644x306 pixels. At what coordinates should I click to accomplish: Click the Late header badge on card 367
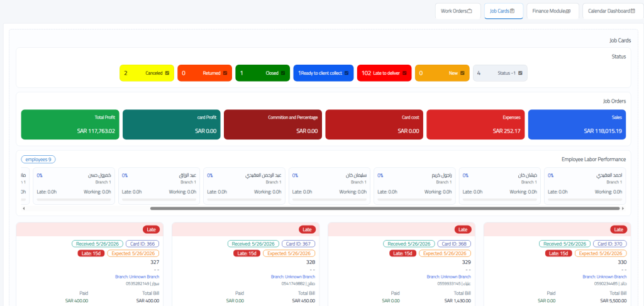point(307,229)
